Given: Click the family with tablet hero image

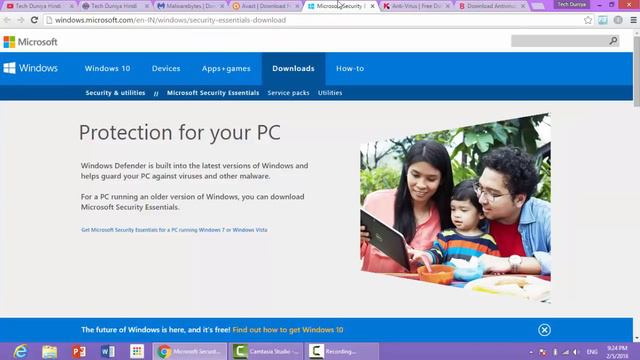Looking at the screenshot, I should tap(456, 208).
